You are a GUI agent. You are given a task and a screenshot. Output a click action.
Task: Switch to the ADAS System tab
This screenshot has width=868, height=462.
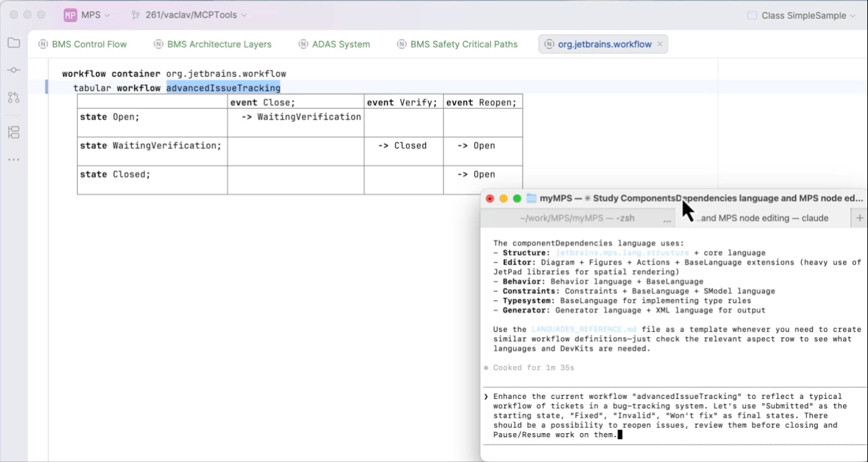point(334,44)
